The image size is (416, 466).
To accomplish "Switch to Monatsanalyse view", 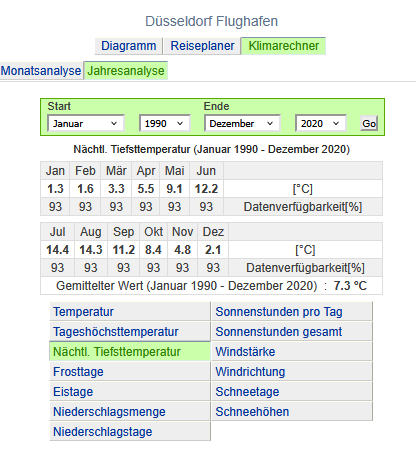I will [41, 71].
